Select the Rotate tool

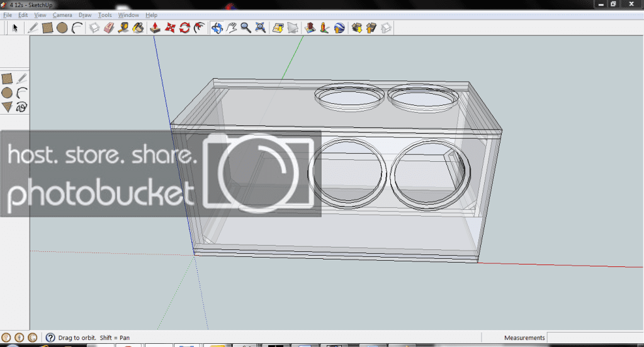[x=185, y=28]
